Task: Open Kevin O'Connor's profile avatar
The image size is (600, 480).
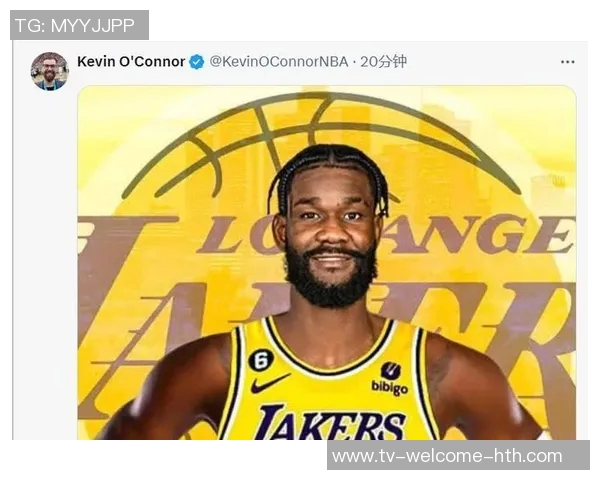Action: point(49,71)
